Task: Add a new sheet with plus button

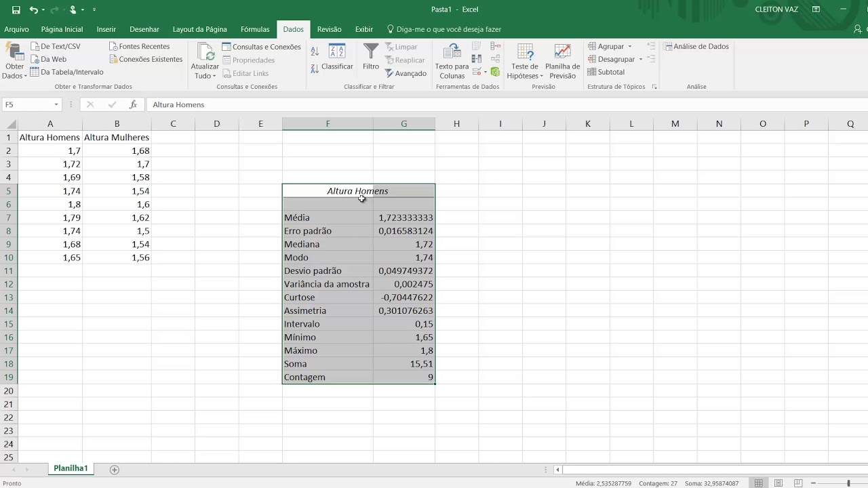Action: pos(114,469)
